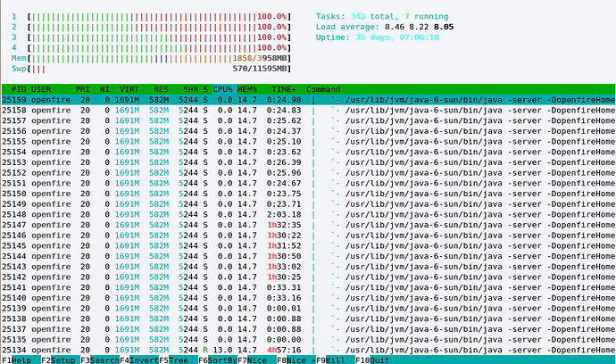Click the 0:26.39 time value
Viewport: 616px width, 364px height.
click(284, 162)
